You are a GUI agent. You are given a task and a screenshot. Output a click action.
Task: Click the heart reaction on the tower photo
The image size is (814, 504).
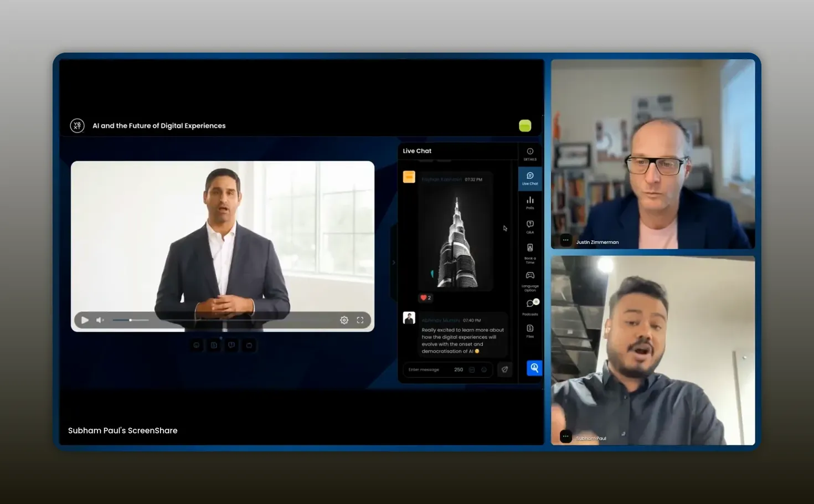coord(424,298)
